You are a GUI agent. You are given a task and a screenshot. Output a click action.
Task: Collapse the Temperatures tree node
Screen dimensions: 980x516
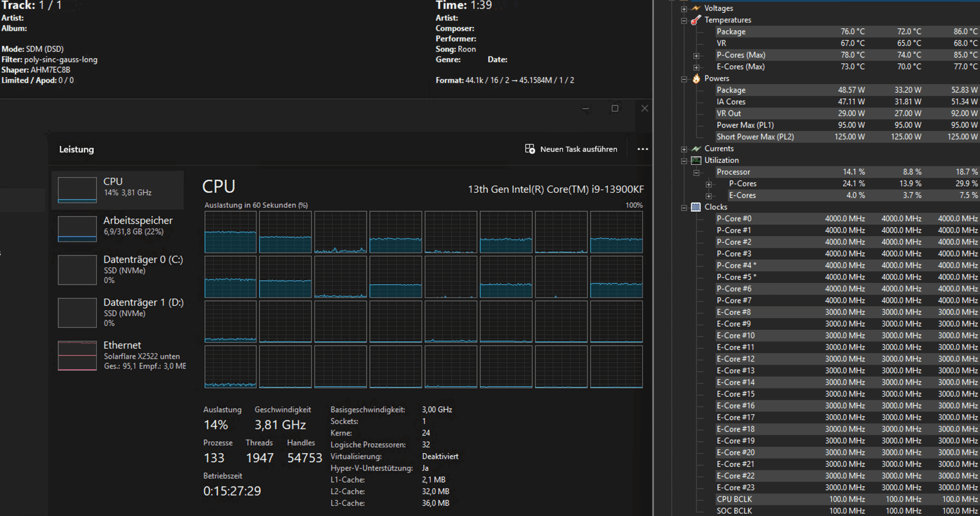point(684,21)
